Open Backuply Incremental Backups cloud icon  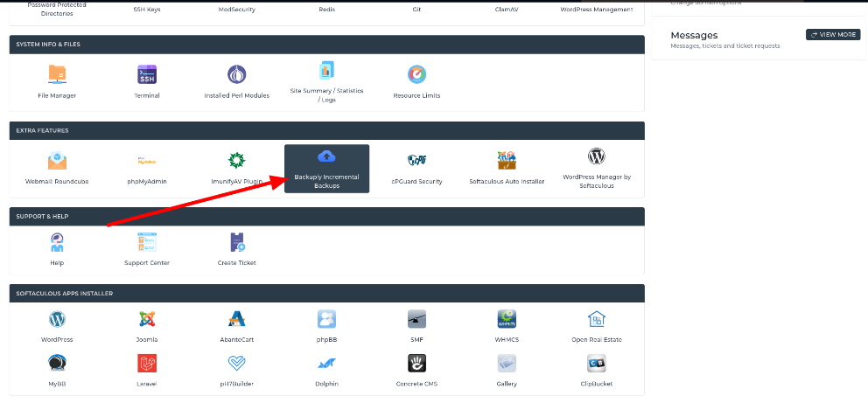[326, 156]
